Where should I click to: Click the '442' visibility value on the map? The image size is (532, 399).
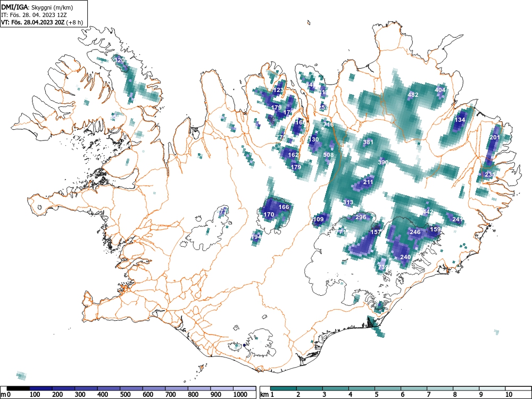[x=428, y=212]
